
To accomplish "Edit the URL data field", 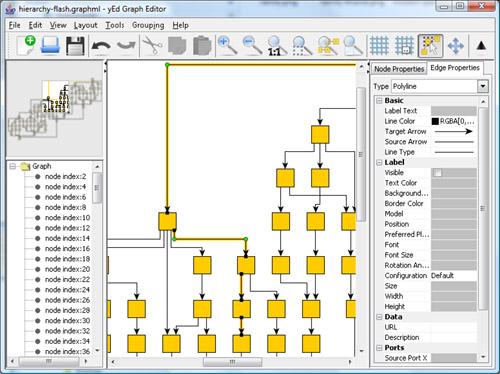I will tap(454, 327).
